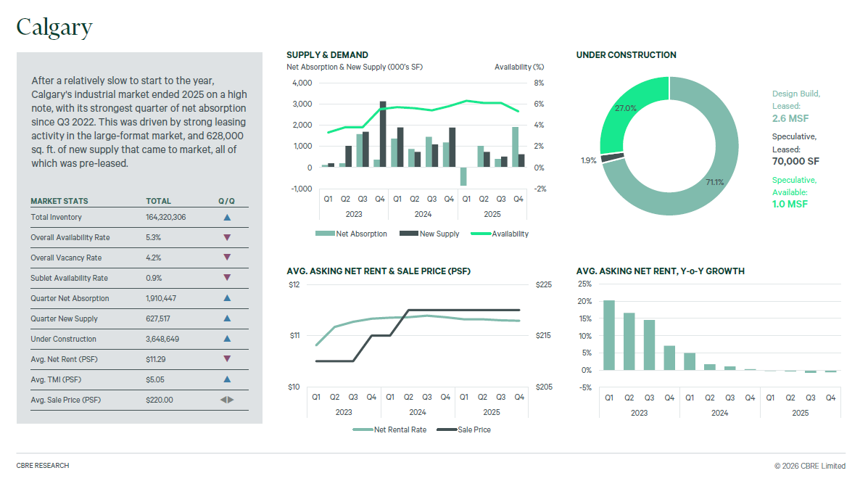The width and height of the screenshot is (868, 481).
Task: Click the $225 right axis label
Action: (x=544, y=284)
